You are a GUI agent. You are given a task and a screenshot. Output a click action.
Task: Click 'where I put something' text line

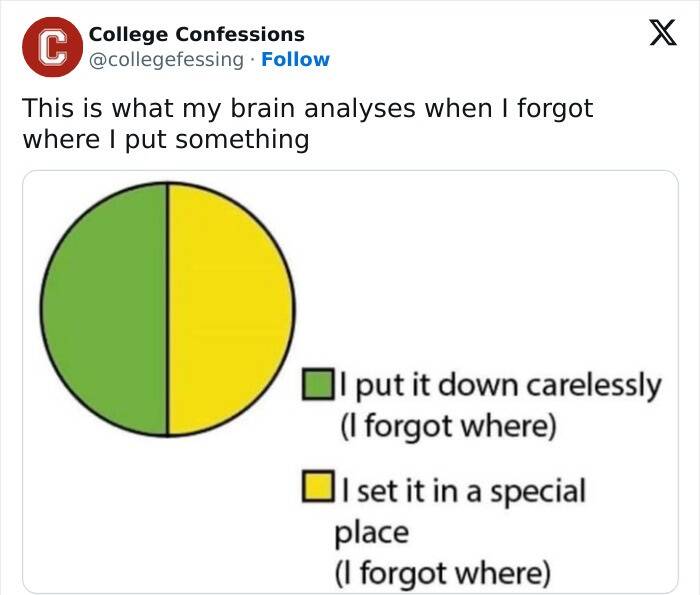click(165, 139)
